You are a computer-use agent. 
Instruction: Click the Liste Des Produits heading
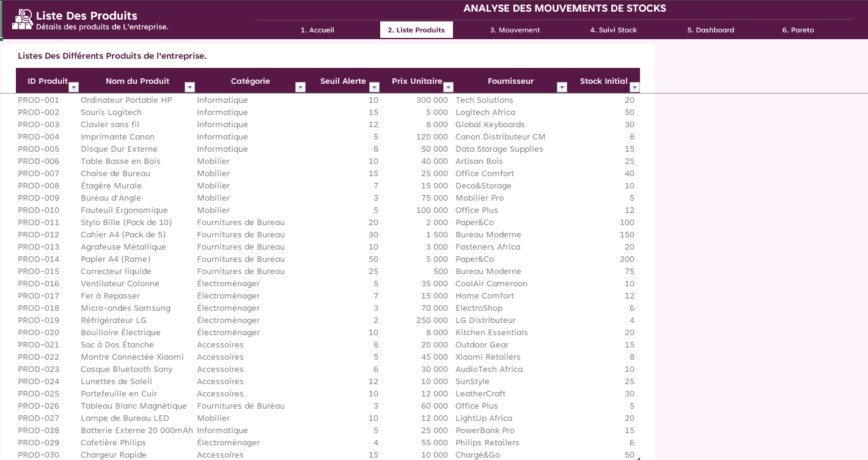click(x=86, y=16)
